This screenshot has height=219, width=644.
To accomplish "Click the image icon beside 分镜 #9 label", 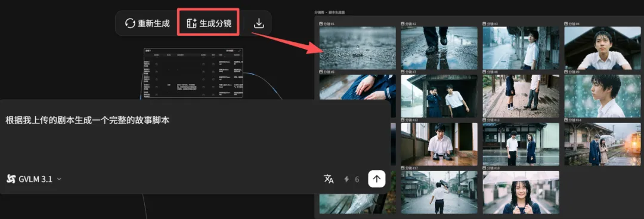I will pyautogui.click(x=566, y=72).
